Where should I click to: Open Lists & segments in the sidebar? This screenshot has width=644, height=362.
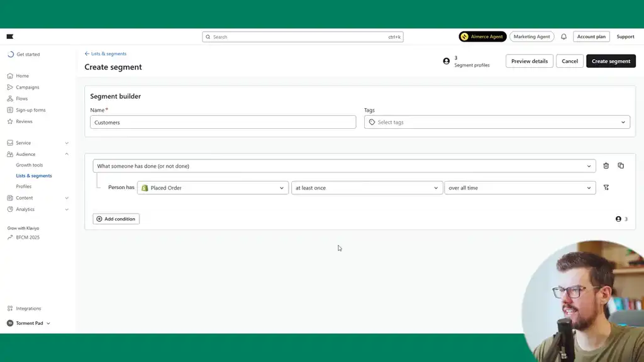[35, 175]
